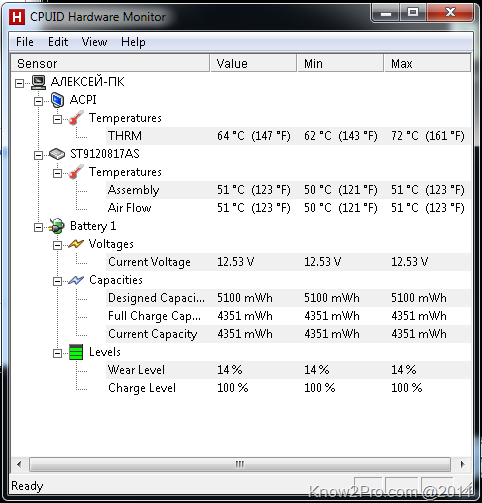Click the scroll right arrow
This screenshot has height=503, width=482.
[x=462, y=464]
